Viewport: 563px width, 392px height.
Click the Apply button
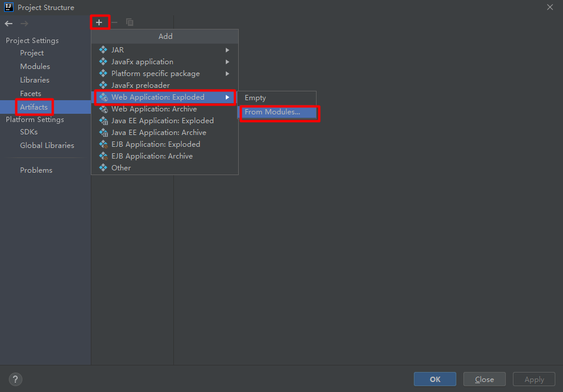coord(534,379)
